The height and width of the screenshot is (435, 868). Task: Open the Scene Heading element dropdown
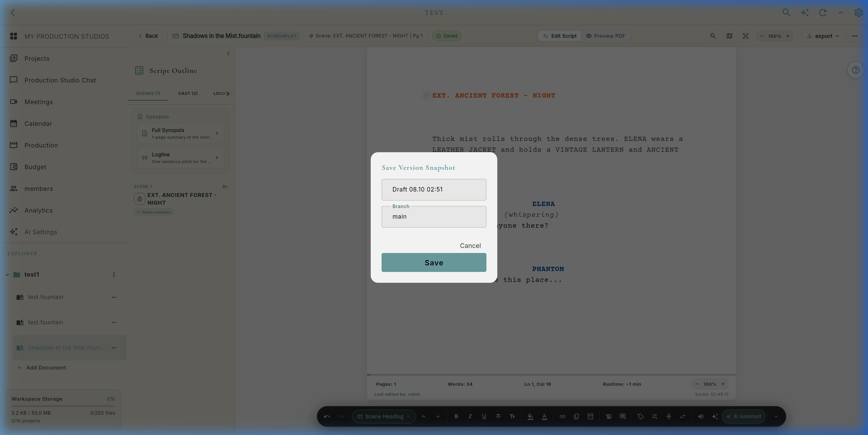point(384,416)
